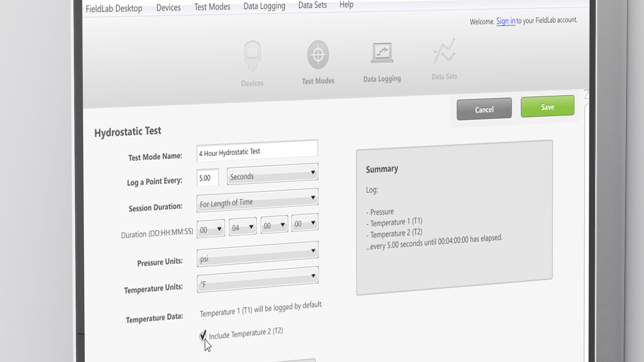Open the Temperature Units °F dropdown
The height and width of the screenshot is (362, 644).
click(x=257, y=280)
